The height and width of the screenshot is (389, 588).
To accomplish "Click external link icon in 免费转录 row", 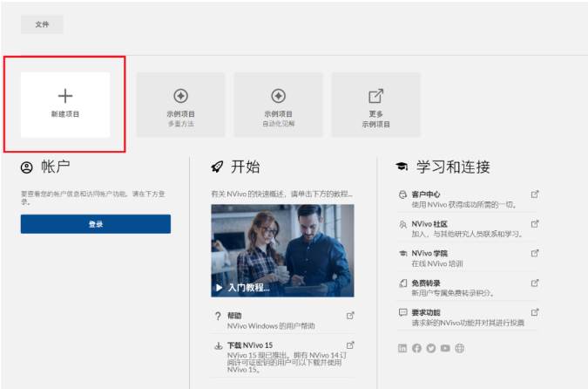I will coord(535,283).
